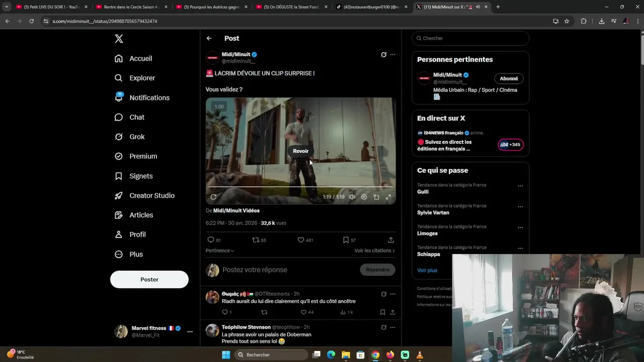Open video settings gear
Image resolution: width=644 pixels, height=362 pixels.
tap(364, 197)
